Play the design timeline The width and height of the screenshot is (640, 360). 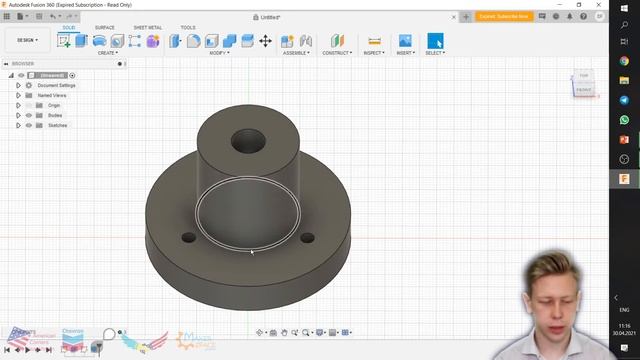(x=28, y=350)
